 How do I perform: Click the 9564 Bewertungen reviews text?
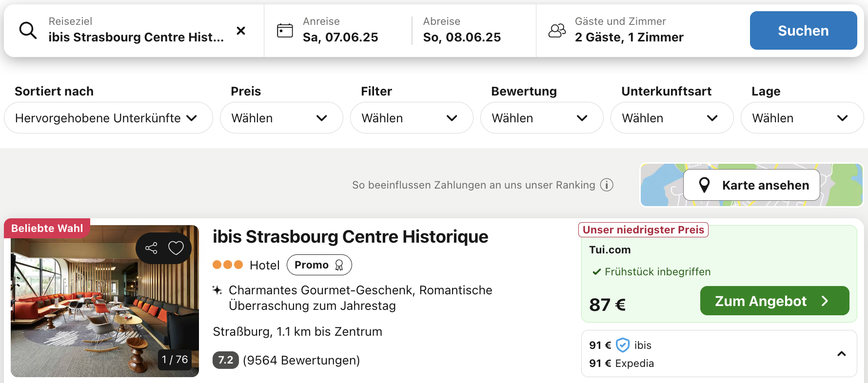(x=301, y=360)
